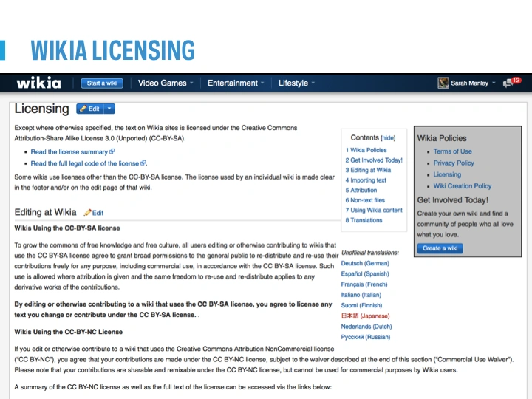The image size is (532, 399).
Task: Click the pencil icon beside Editing at Wikia
Action: [x=87, y=213]
